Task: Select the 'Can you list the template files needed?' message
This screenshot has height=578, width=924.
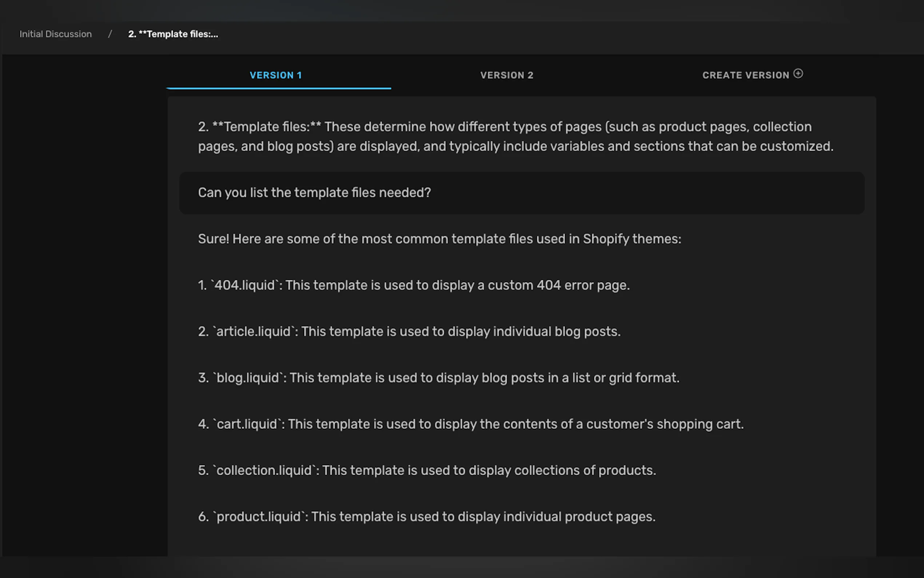Action: [314, 193]
